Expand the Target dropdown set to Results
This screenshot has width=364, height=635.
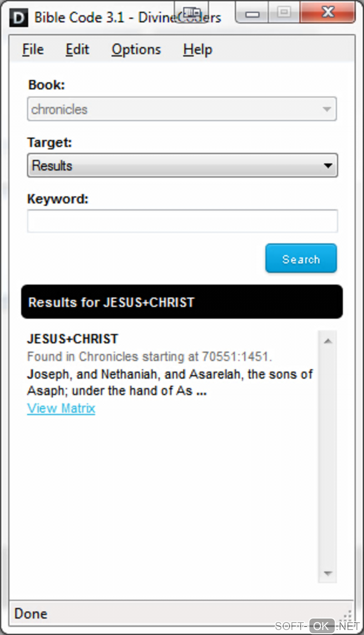coord(182,165)
